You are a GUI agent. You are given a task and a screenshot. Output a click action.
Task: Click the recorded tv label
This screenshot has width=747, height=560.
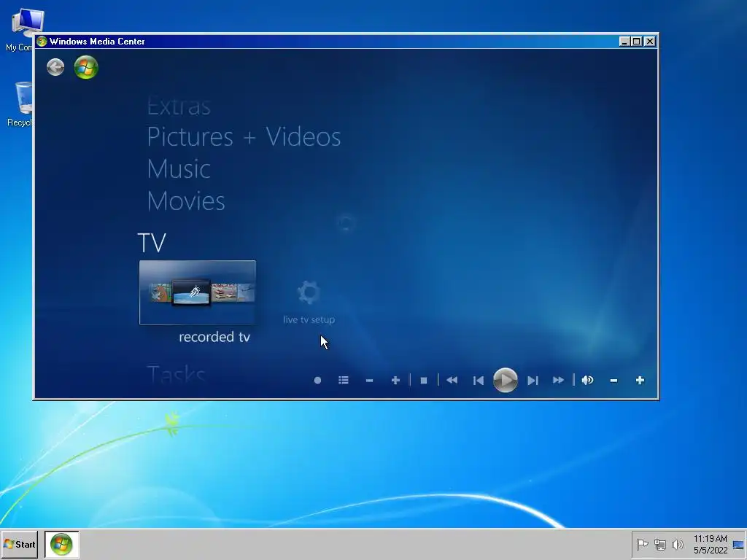(214, 337)
